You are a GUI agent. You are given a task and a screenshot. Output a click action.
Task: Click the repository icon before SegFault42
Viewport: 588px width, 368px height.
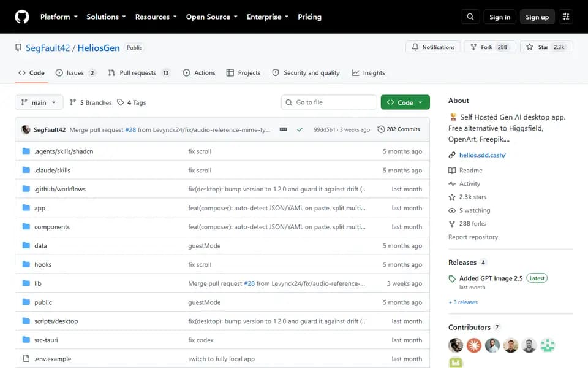coord(18,48)
